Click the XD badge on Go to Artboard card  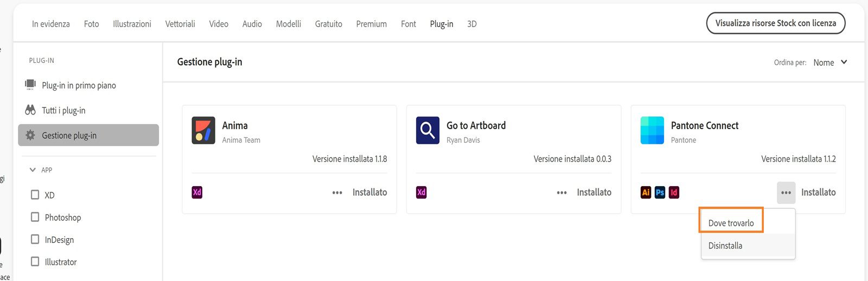pyautogui.click(x=422, y=192)
